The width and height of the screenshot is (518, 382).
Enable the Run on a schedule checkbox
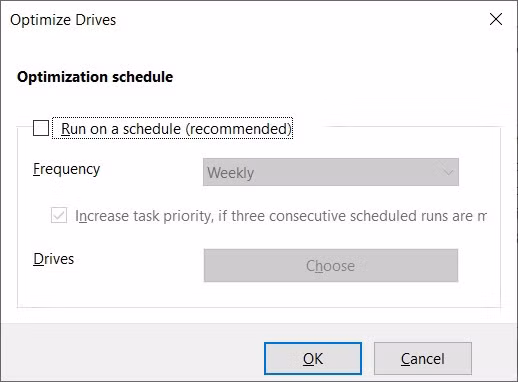pyautogui.click(x=41, y=128)
